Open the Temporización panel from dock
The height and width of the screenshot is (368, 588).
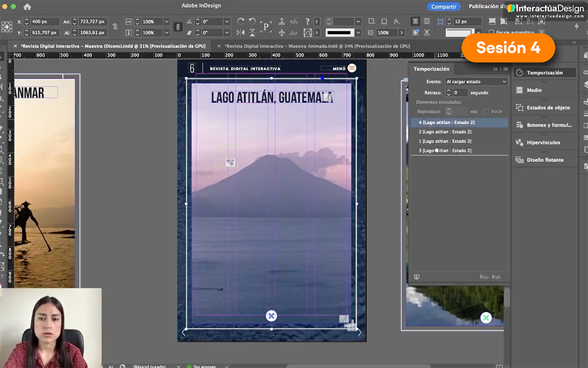(544, 72)
